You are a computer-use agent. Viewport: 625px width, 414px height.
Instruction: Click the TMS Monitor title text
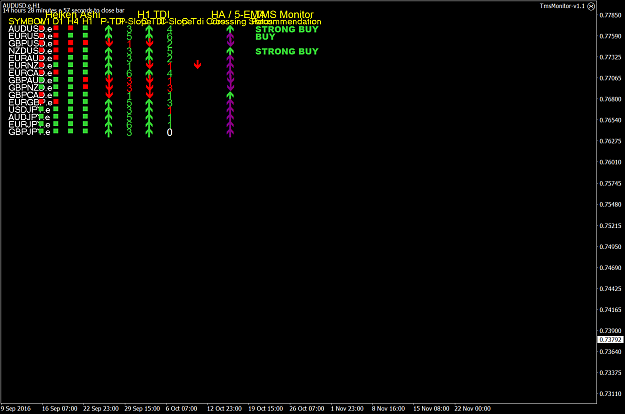click(x=285, y=15)
